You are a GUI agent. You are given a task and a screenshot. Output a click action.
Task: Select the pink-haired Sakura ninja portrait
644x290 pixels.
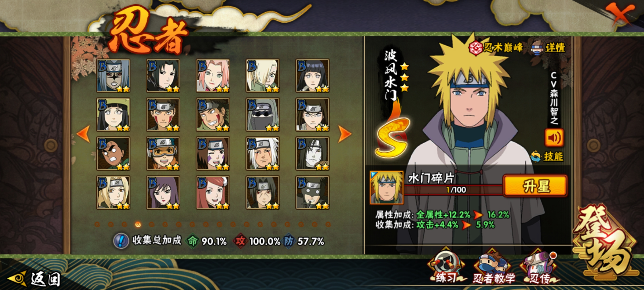click(213, 76)
